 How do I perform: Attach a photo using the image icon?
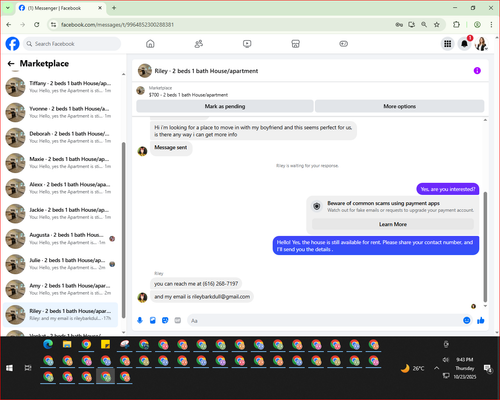(x=153, y=320)
